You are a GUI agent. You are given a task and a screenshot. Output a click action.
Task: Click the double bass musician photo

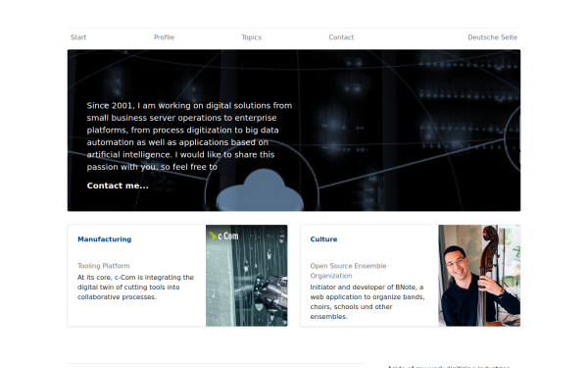(479, 275)
